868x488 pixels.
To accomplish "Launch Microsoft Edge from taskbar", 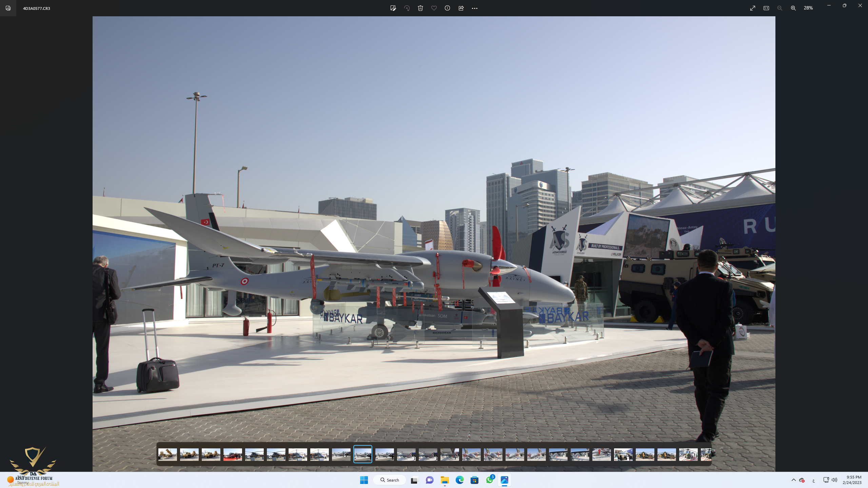I will click(460, 480).
